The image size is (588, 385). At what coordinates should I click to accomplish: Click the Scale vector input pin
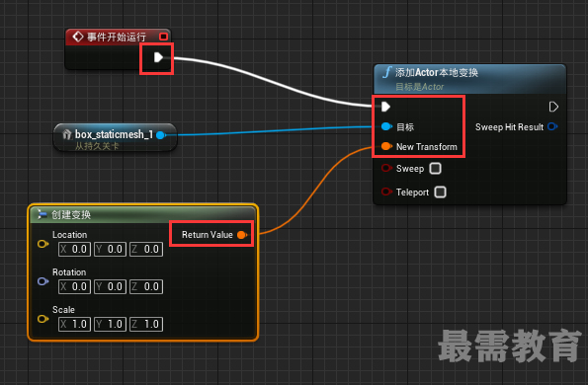(42, 319)
